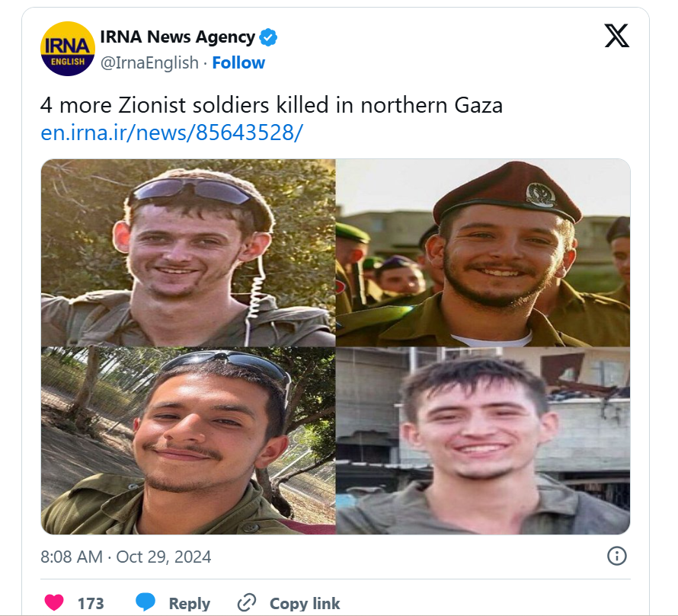Open the tweet info circle icon
678x616 pixels.
pos(616,556)
